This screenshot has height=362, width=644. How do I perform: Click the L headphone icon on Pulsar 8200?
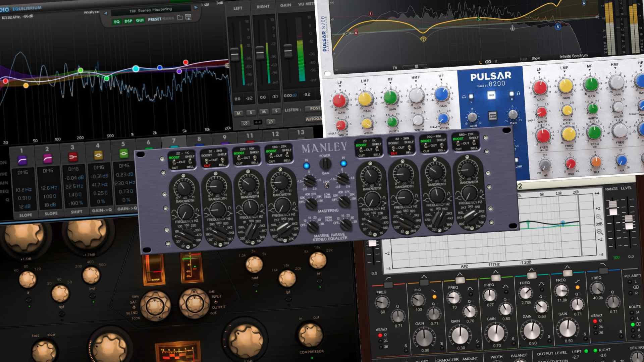coord(464,97)
